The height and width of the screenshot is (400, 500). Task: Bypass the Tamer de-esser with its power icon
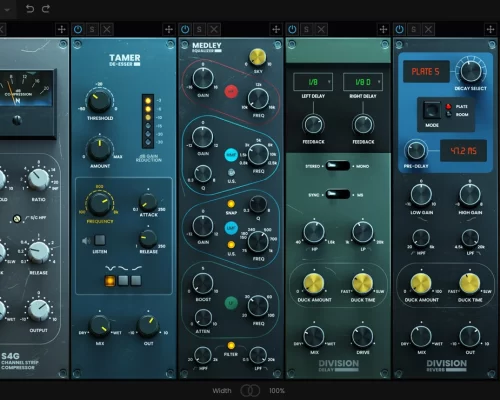point(78,29)
